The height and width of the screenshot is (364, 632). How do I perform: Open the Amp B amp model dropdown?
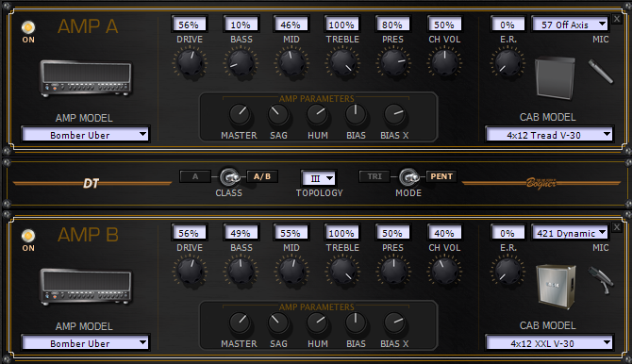[x=85, y=342]
